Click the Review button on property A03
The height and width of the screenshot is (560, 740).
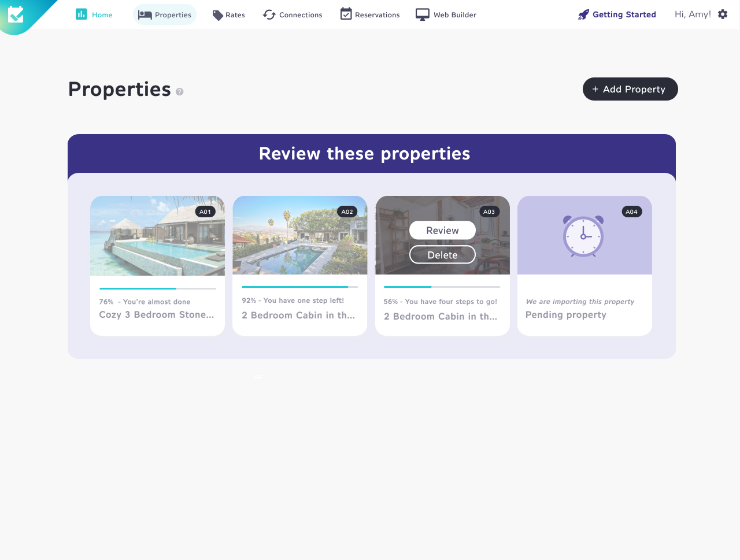click(442, 230)
